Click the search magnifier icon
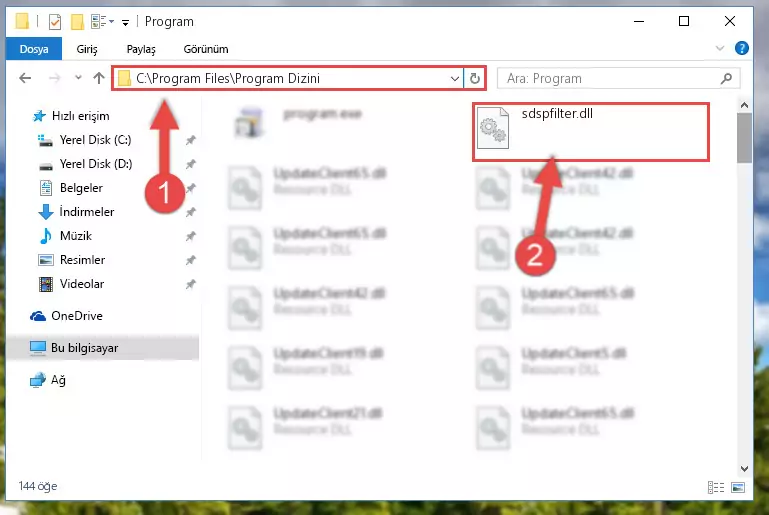This screenshot has width=769, height=515. 726,78
